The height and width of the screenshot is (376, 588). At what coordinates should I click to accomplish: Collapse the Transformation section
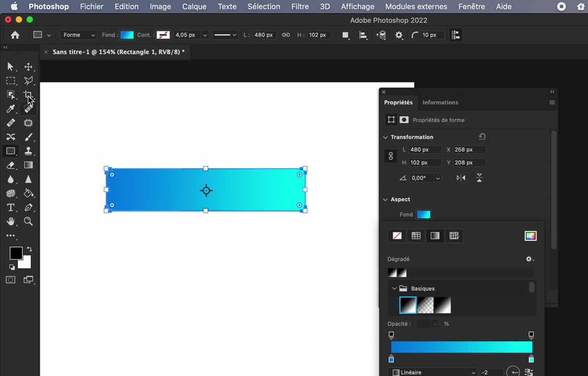[x=385, y=137]
